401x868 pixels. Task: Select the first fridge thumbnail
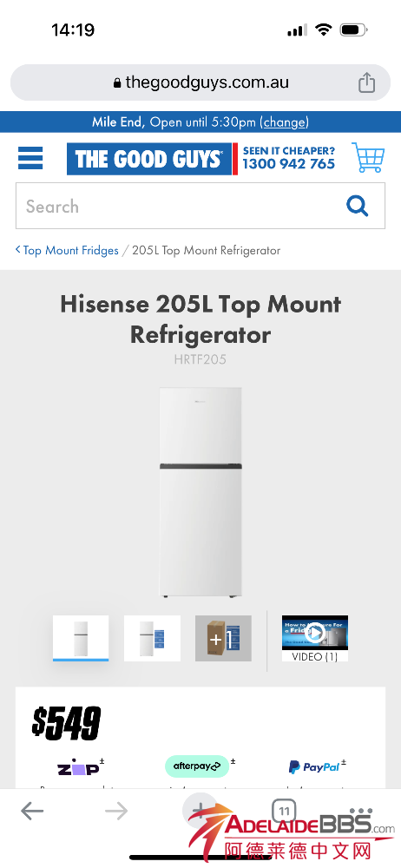(81, 638)
